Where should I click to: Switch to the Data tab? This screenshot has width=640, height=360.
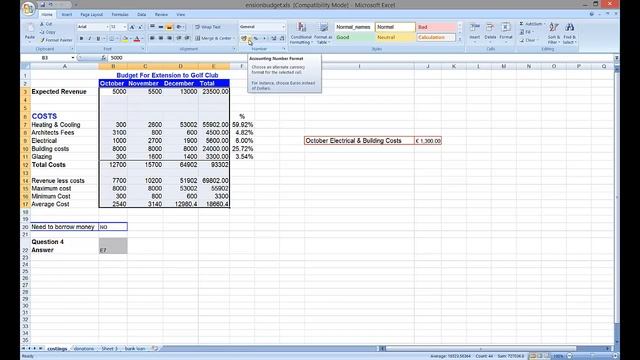[x=142, y=15]
